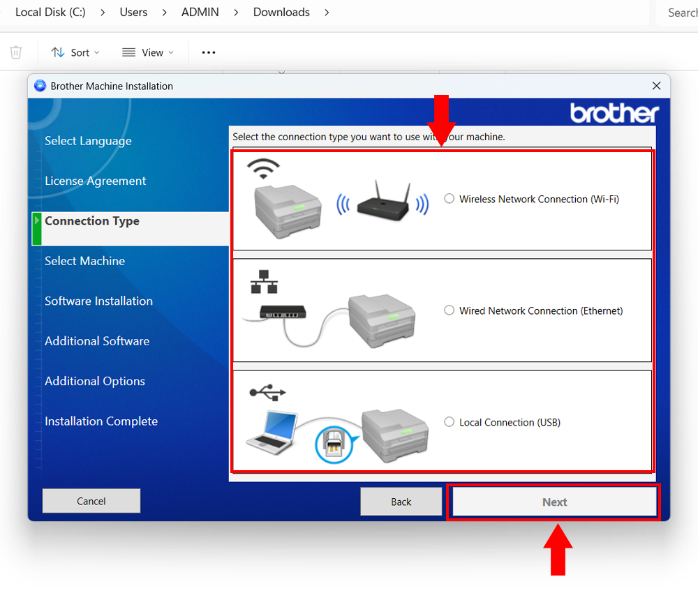698x616 pixels.
Task: Expand chevron after ADMIN breadcrumb
Action: [236, 13]
